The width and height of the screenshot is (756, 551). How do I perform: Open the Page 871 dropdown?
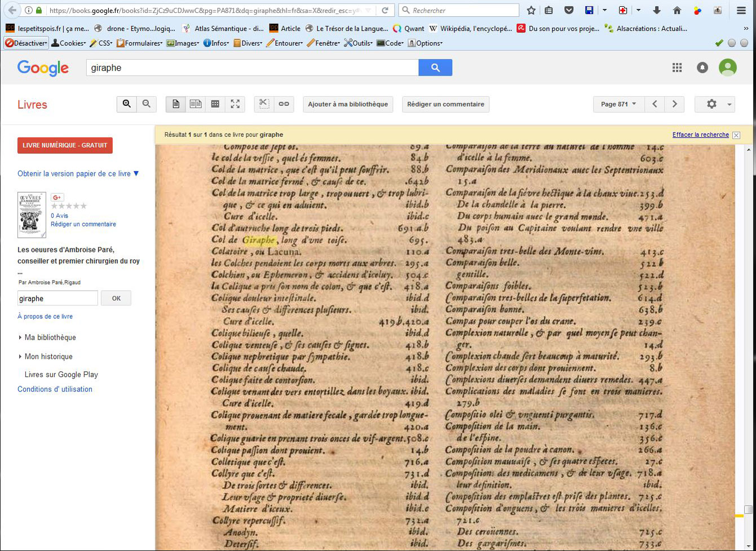[x=618, y=104]
